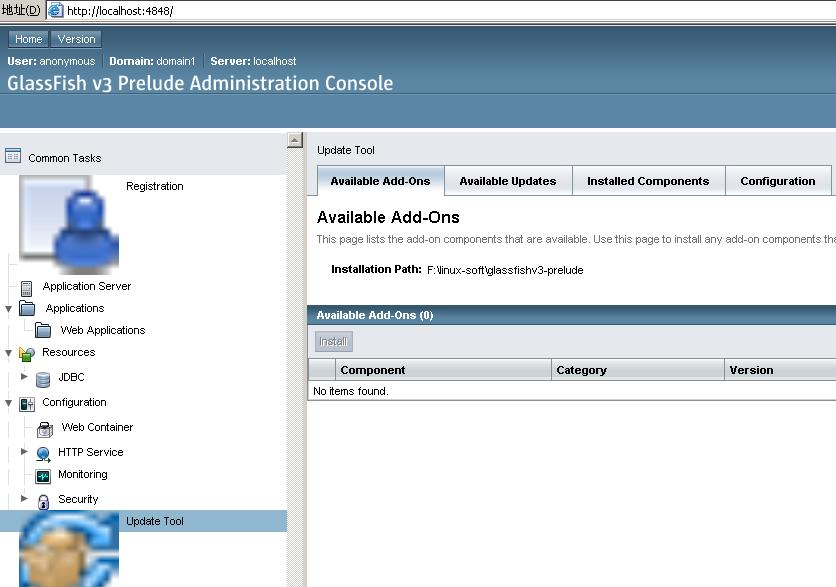836x587 pixels.
Task: Expand the HTTP Service tree node
Action: (24, 452)
